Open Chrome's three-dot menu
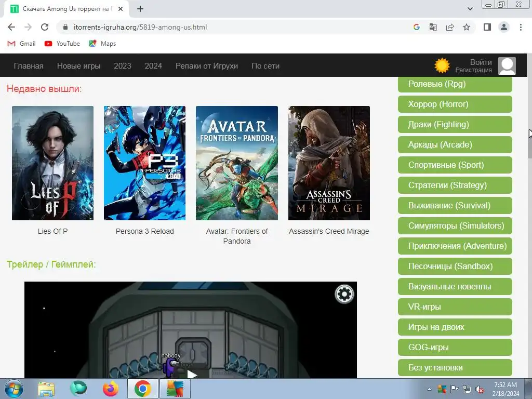 coord(521,27)
